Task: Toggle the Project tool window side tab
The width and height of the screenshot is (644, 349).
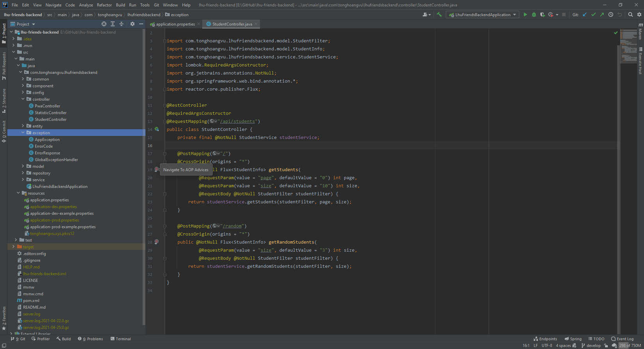Action: 4,33
